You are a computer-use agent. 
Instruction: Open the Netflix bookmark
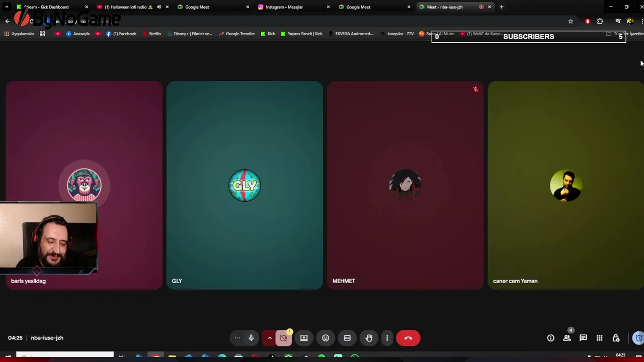pos(151,34)
